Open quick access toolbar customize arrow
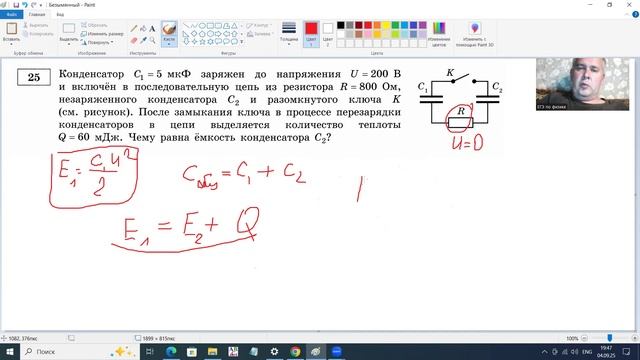Screen dimensions: 640x360 pyautogui.click(x=41, y=5)
